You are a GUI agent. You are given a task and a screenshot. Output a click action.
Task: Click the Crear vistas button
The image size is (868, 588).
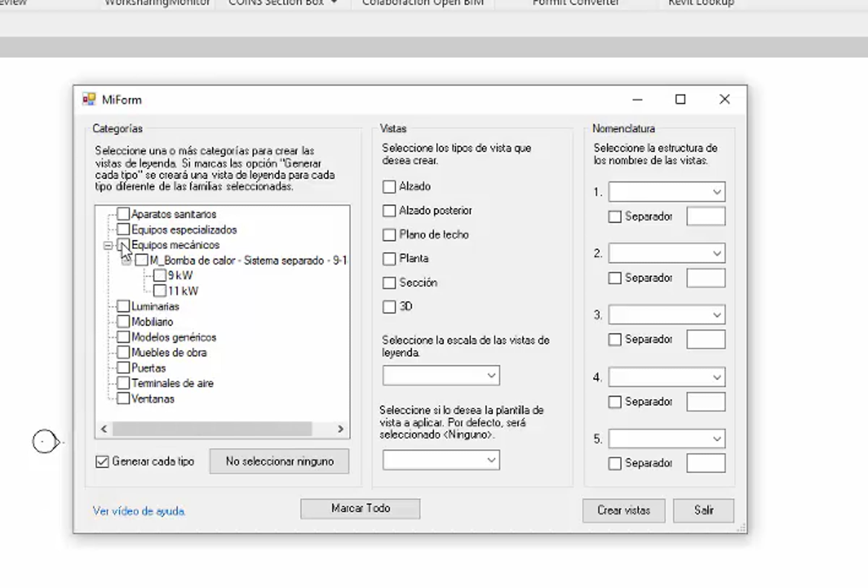pos(624,510)
